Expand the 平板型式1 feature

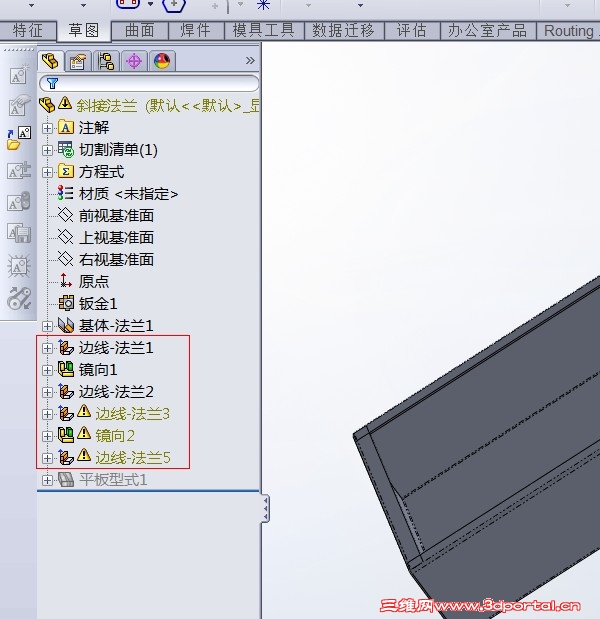point(47,481)
